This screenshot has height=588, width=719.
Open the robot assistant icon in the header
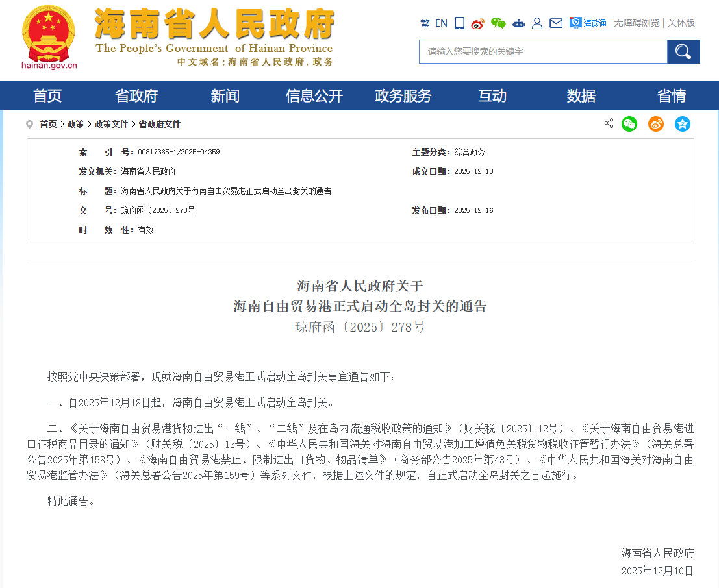click(518, 23)
